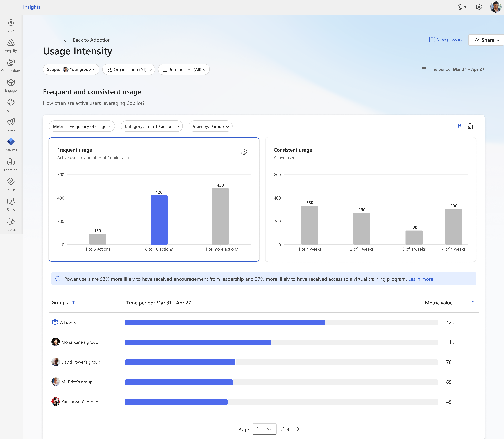Click the 2 of 4 weeks bar

tap(362, 229)
